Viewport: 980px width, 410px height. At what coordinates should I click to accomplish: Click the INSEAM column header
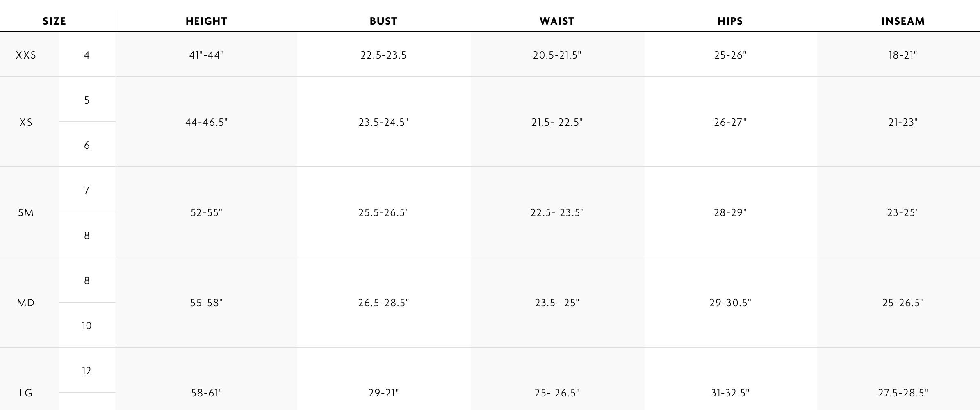[x=903, y=21]
